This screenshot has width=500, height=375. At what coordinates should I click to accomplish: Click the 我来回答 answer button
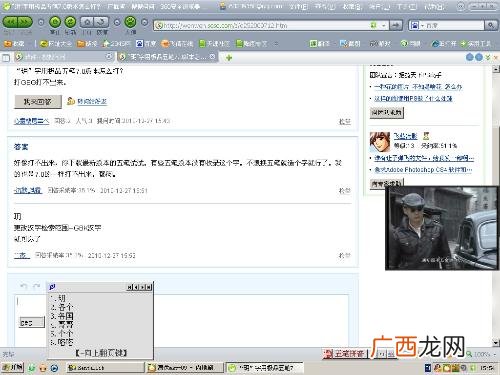click(x=38, y=102)
